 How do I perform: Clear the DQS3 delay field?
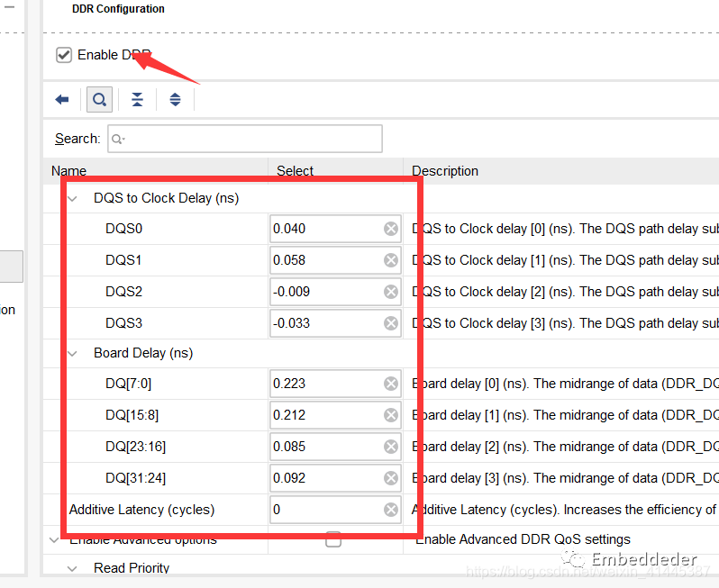click(x=391, y=323)
